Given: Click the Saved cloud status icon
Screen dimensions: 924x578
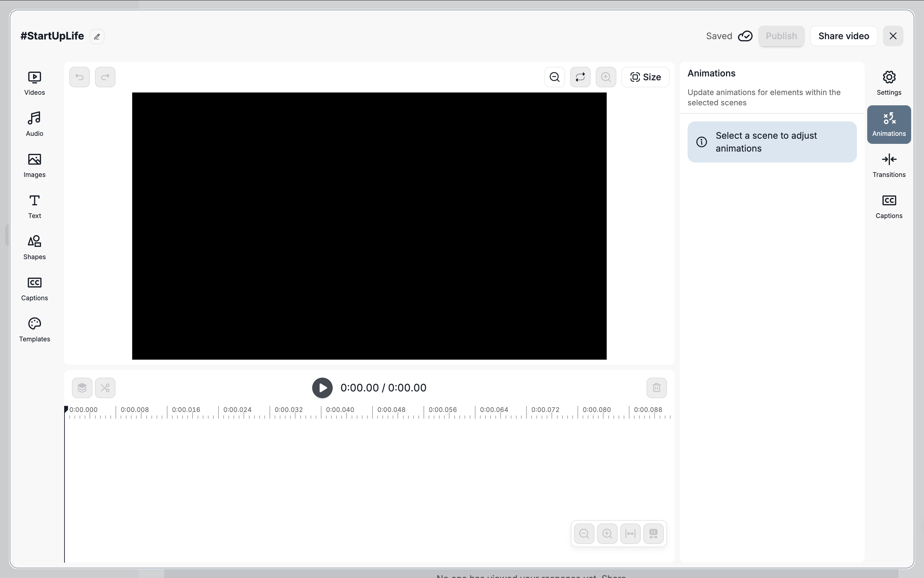Looking at the screenshot, I should click(745, 36).
